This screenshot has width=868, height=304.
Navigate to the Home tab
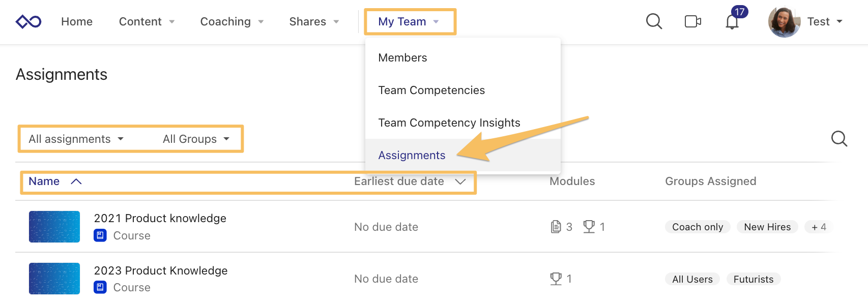click(x=76, y=21)
